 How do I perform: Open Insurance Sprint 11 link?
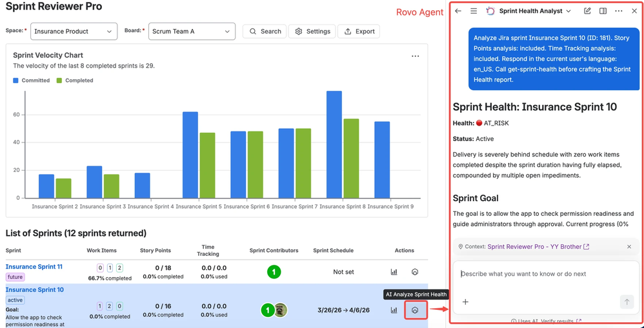pyautogui.click(x=34, y=267)
